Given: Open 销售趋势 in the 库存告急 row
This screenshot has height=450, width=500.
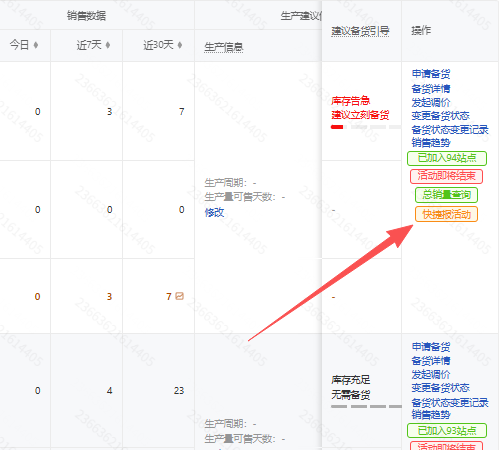Looking at the screenshot, I should (431, 143).
